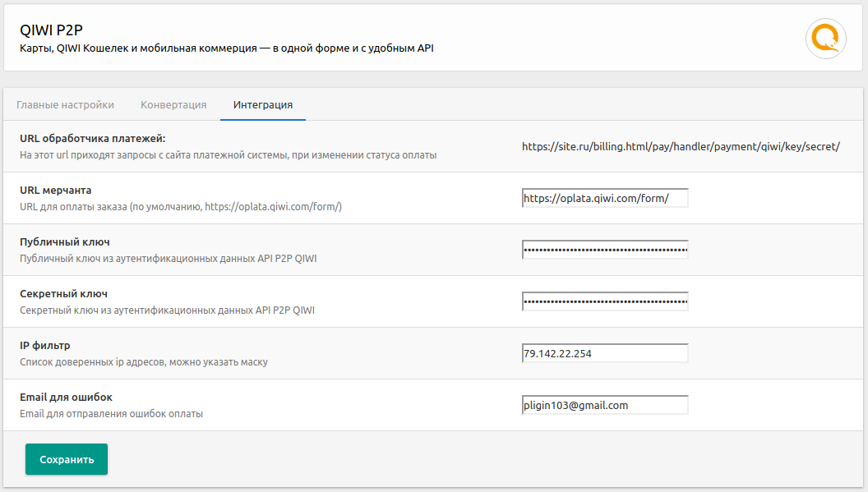Switch to the Главные настройки tab

point(65,105)
